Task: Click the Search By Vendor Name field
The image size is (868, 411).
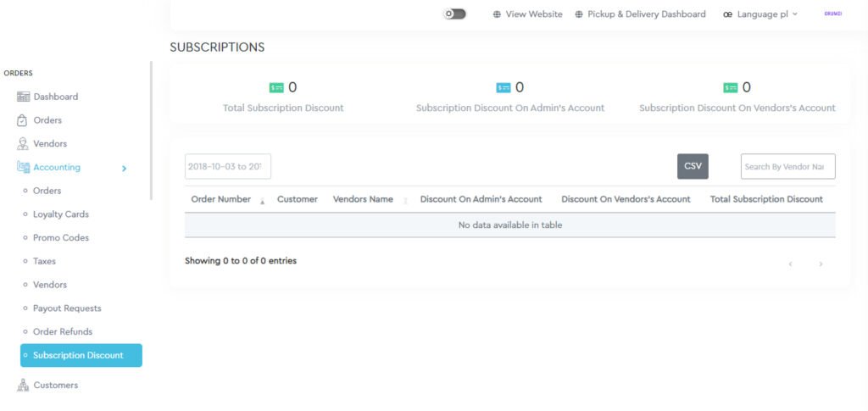Action: (x=787, y=167)
